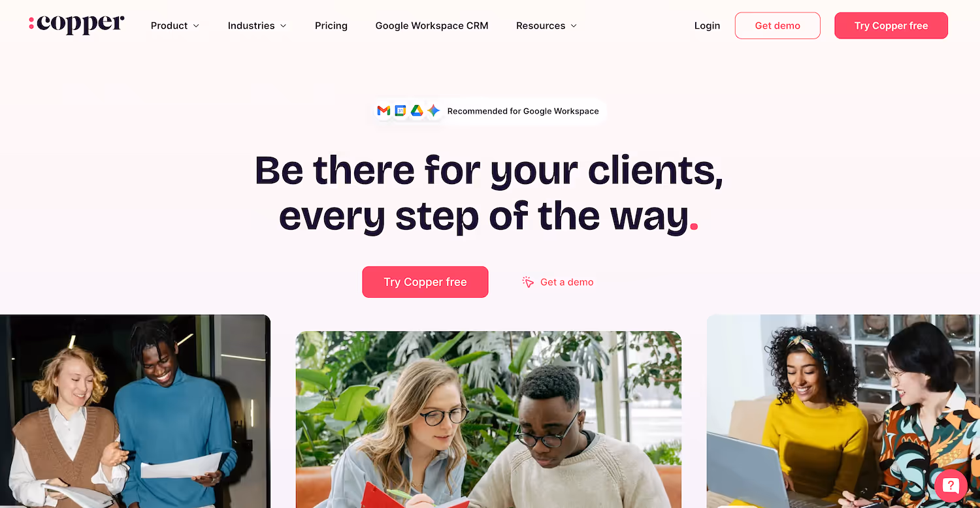Click the right photo with laptop
Viewport: 980px width, 508px height.
843,411
